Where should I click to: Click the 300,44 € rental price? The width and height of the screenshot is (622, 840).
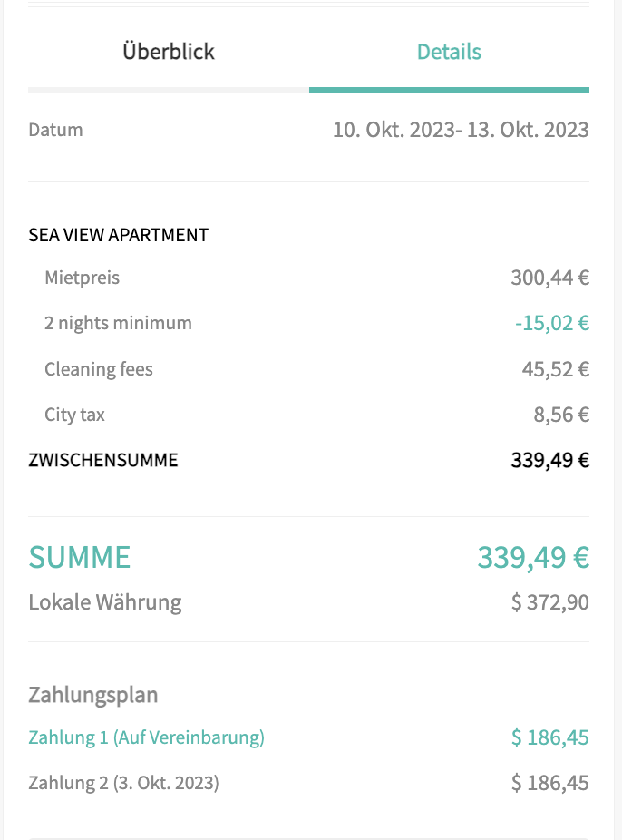click(x=549, y=278)
